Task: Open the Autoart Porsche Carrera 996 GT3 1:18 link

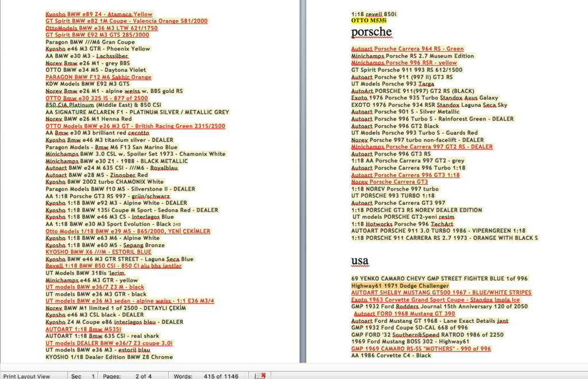Action: click(405, 175)
